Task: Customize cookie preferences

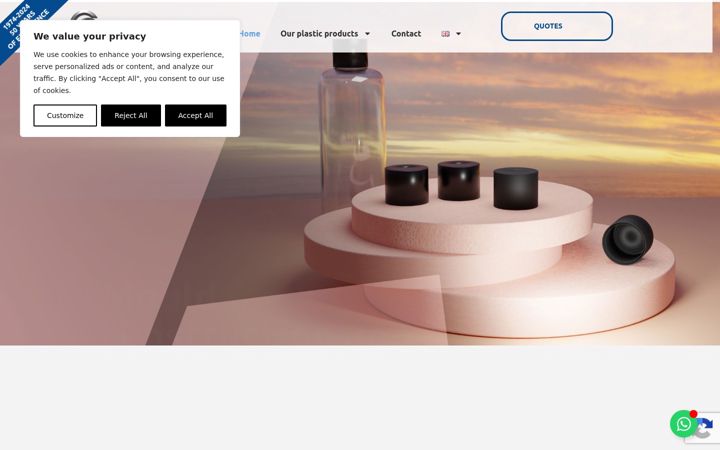Action: click(65, 115)
